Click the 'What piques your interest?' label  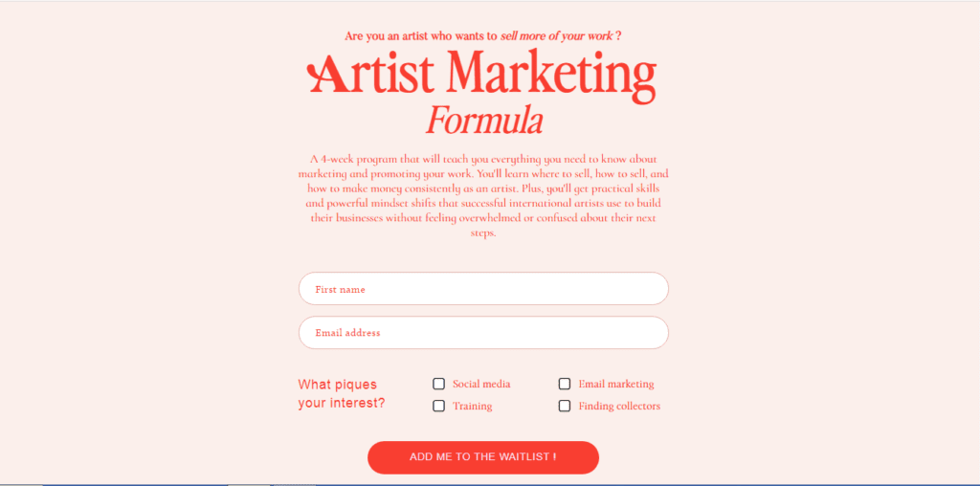[342, 393]
